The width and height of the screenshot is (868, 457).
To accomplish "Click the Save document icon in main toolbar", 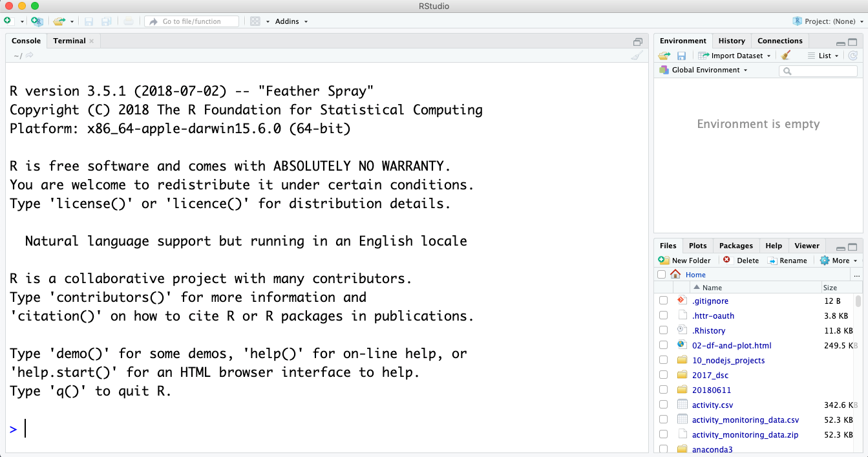I will [89, 21].
